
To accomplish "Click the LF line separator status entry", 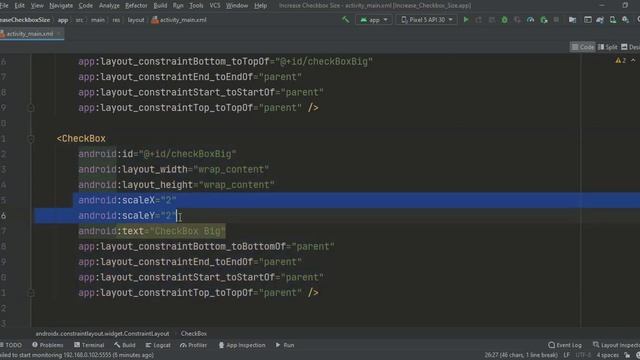I will click(x=567, y=355).
